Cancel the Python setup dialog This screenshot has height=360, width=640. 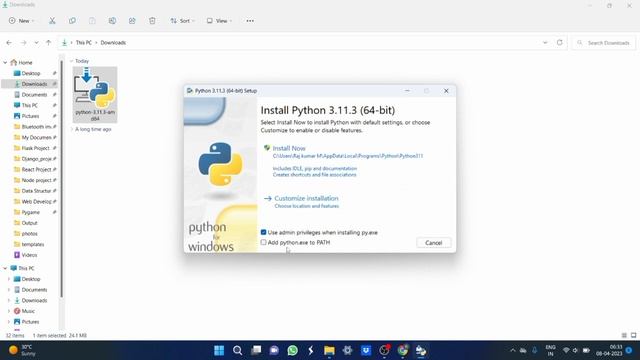tap(433, 243)
